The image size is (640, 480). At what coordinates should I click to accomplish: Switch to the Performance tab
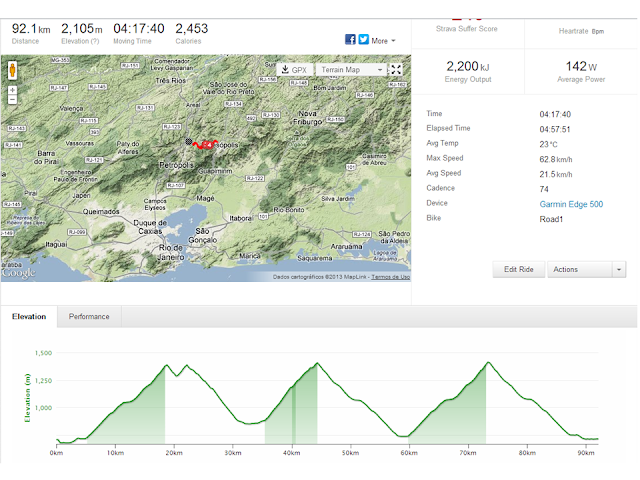tap(89, 316)
